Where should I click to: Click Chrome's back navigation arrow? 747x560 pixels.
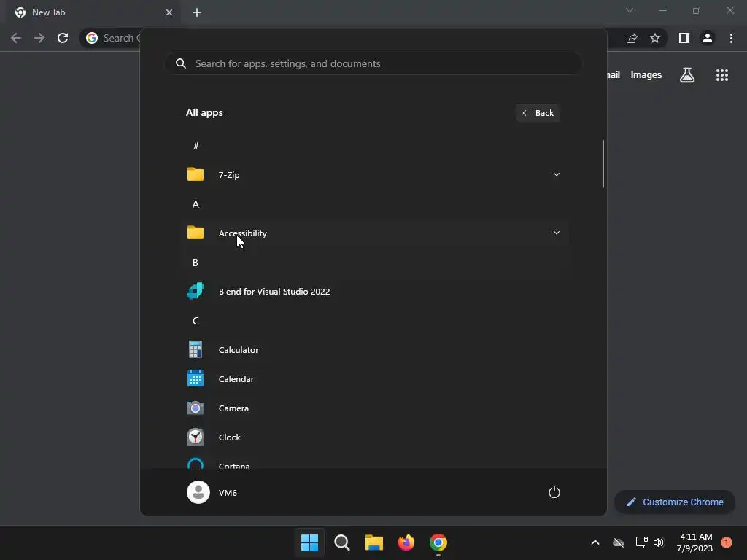[x=16, y=38]
